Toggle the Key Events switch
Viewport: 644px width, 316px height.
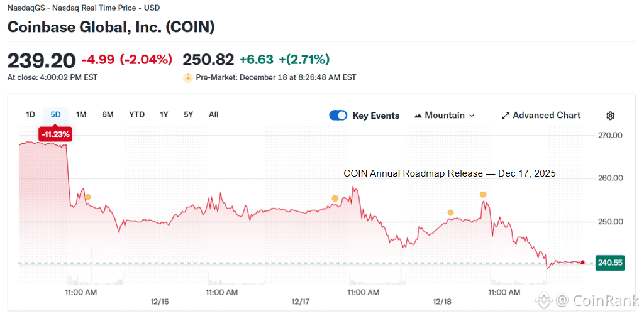point(338,116)
